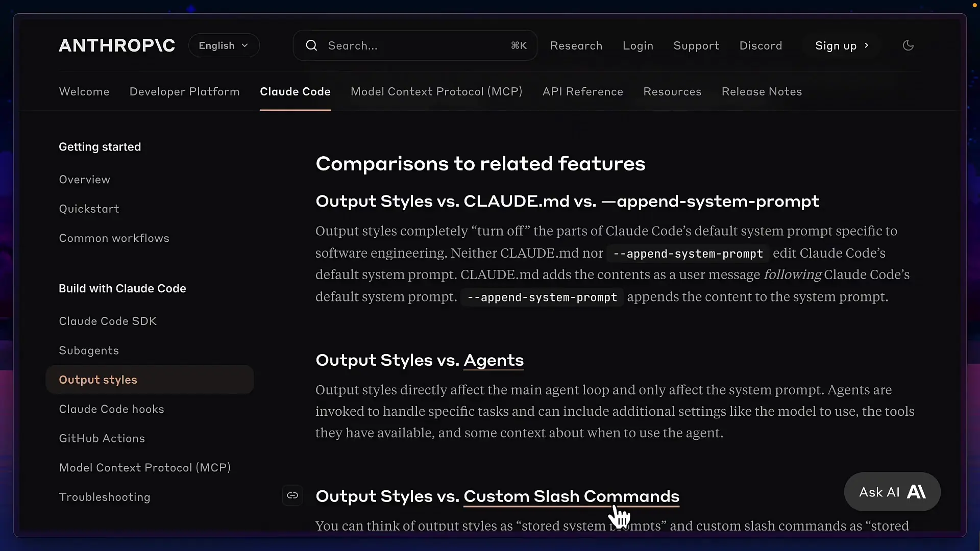
Task: Click the CLAUDE.md vs append-system-prompt heading
Action: pos(567,202)
